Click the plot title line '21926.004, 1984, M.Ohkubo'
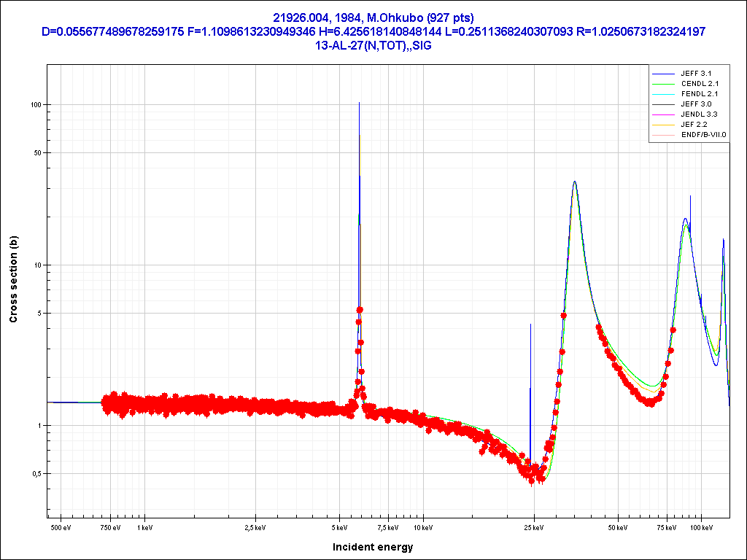Screen dimensions: 747x560 (x=373, y=17)
